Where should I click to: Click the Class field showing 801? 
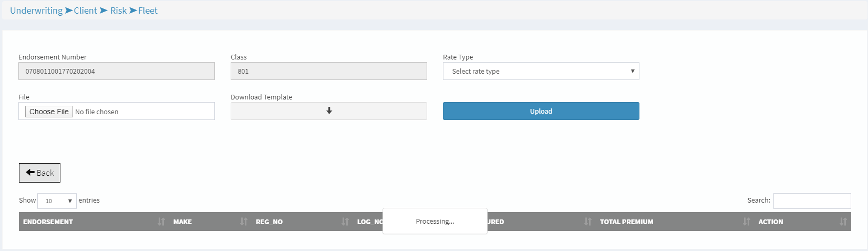328,71
